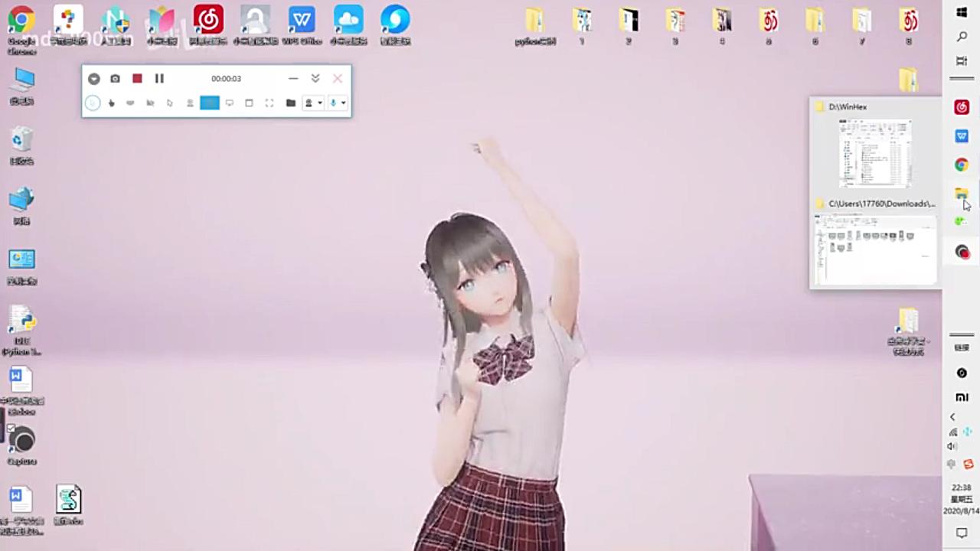This screenshot has height=551, width=980.
Task: Toggle the microphone recording icon
Action: click(x=333, y=103)
